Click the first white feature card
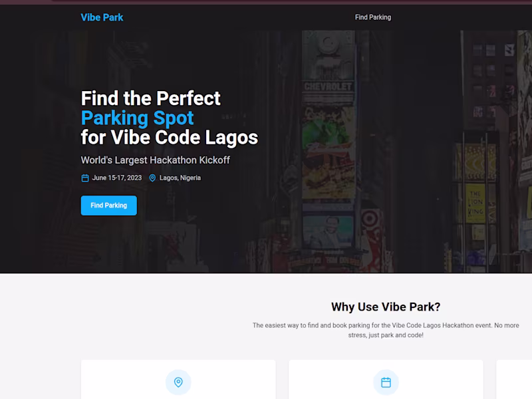532x399 pixels. (x=178, y=379)
